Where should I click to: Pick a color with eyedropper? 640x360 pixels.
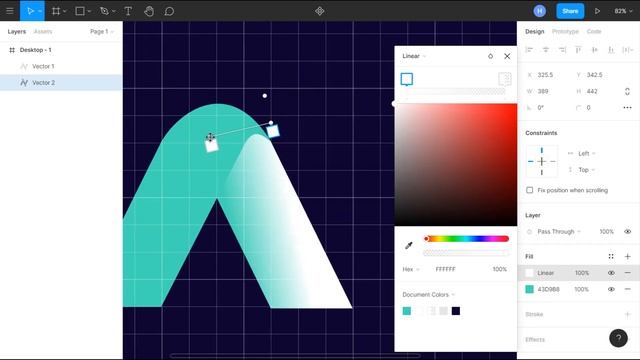(409, 245)
